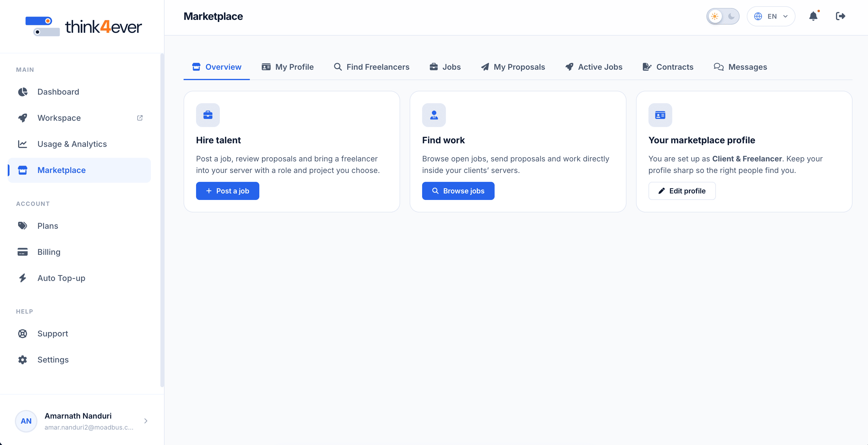Open Settings via the gear icon
The height and width of the screenshot is (445, 868).
[x=23, y=360]
